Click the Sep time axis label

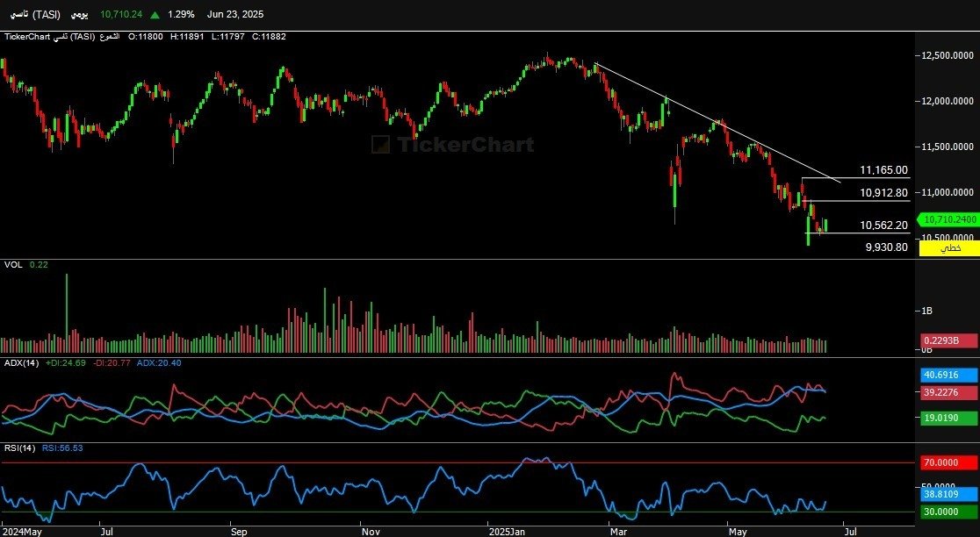(x=239, y=532)
